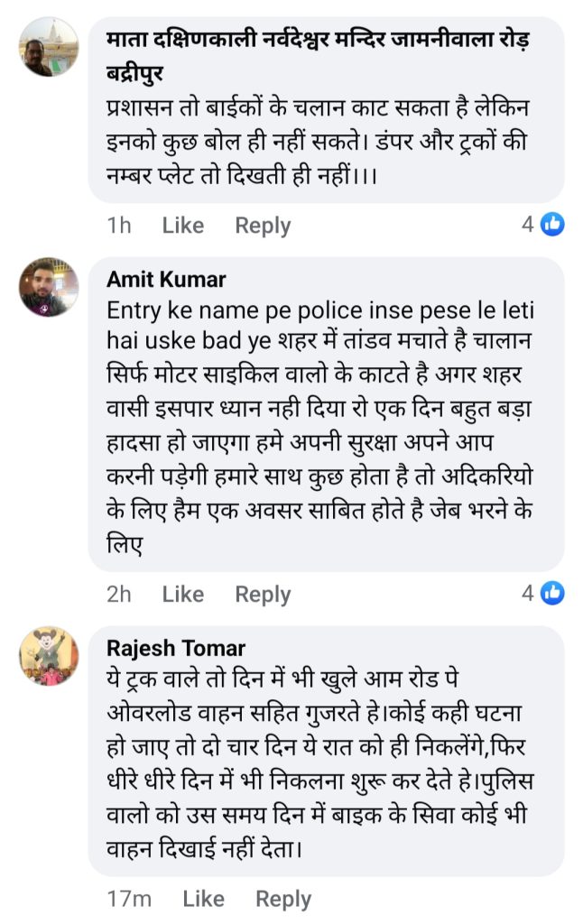The width and height of the screenshot is (583, 924).
Task: Click the 17m timestamp
Action: pos(129,899)
